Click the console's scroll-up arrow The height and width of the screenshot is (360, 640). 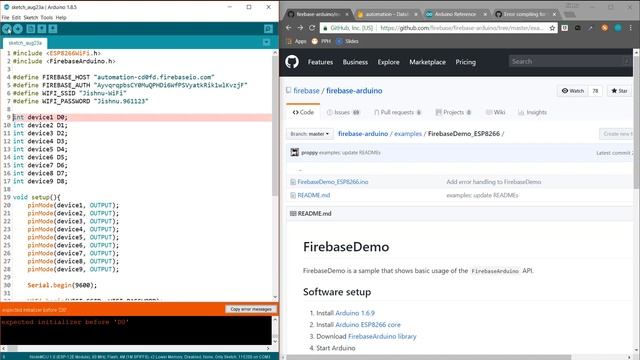coord(275,320)
